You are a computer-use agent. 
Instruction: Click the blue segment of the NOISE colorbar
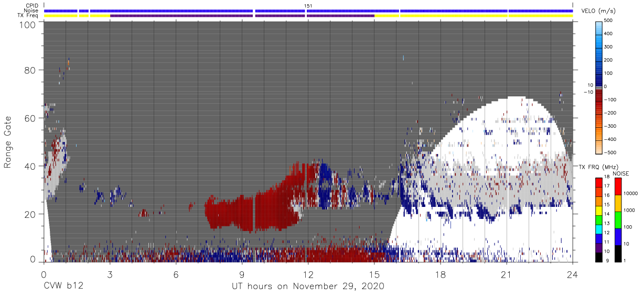click(x=617, y=237)
